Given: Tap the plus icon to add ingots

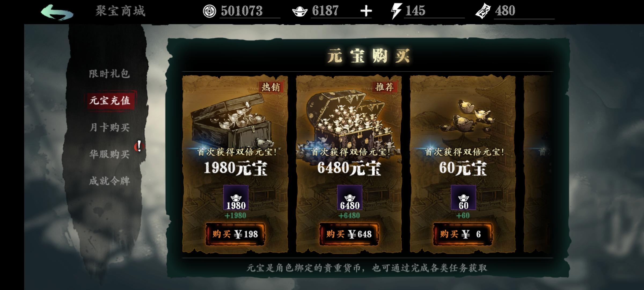Looking at the screenshot, I should click(366, 11).
